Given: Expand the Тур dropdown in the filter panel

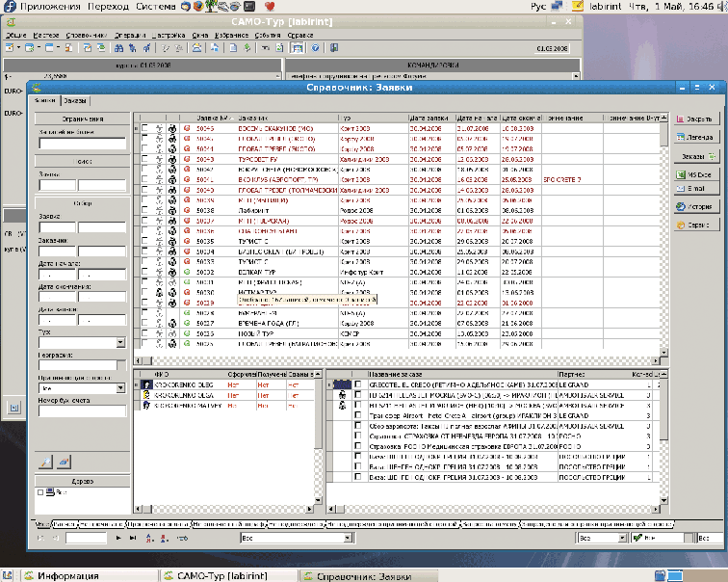Looking at the screenshot, I should (120, 342).
